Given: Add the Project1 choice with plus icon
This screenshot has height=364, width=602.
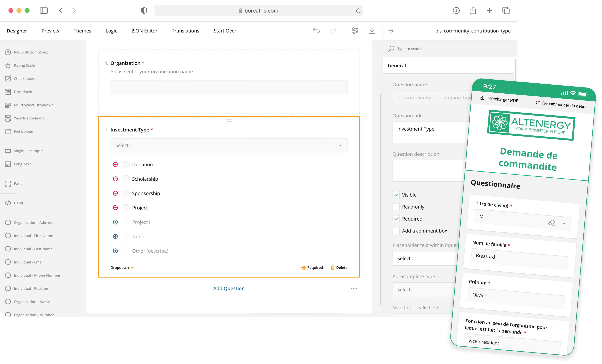Looking at the screenshot, I should click(115, 222).
